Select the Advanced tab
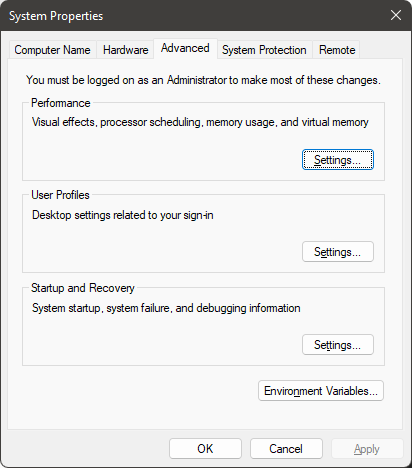 [x=185, y=48]
